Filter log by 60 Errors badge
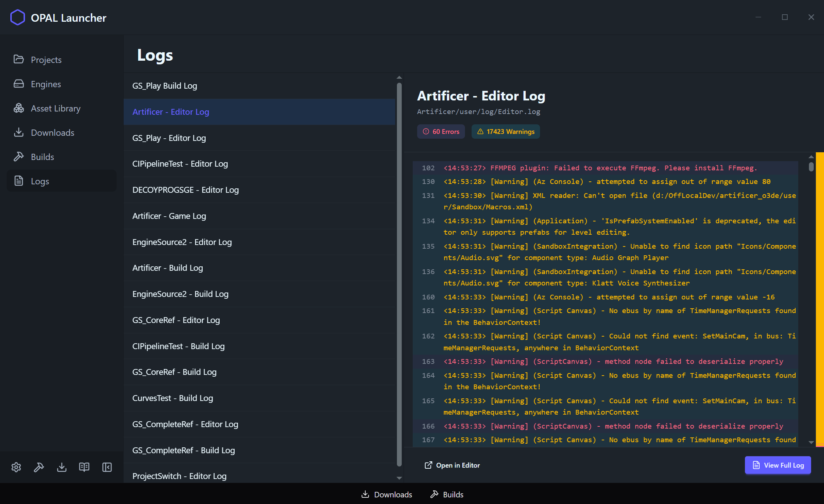The height and width of the screenshot is (504, 824). pos(441,132)
